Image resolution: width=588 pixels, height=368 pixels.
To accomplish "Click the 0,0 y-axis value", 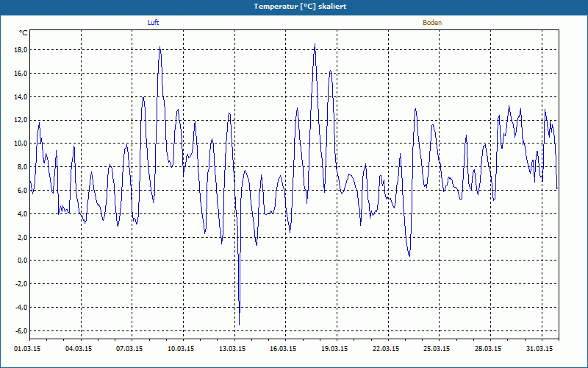I will [x=22, y=261].
